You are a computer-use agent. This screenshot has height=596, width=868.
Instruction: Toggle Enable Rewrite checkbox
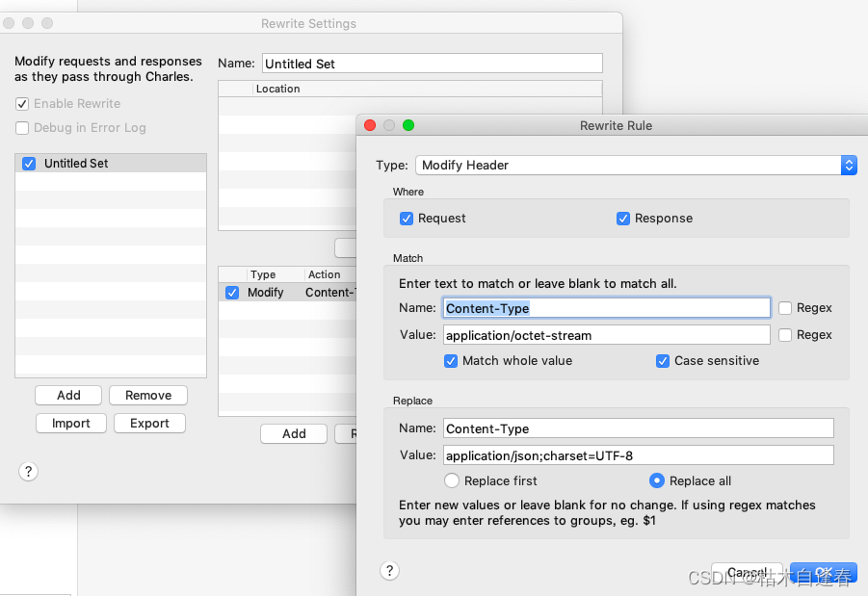click(x=22, y=104)
